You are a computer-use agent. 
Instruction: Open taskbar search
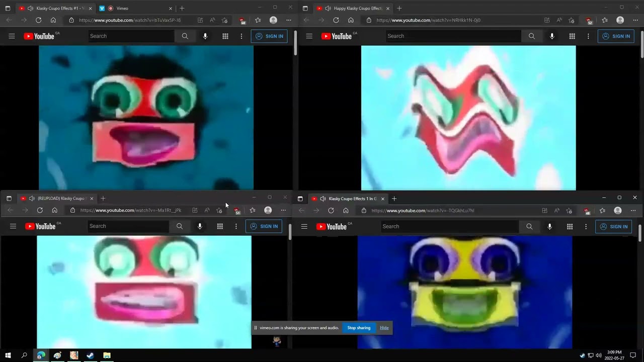24,355
